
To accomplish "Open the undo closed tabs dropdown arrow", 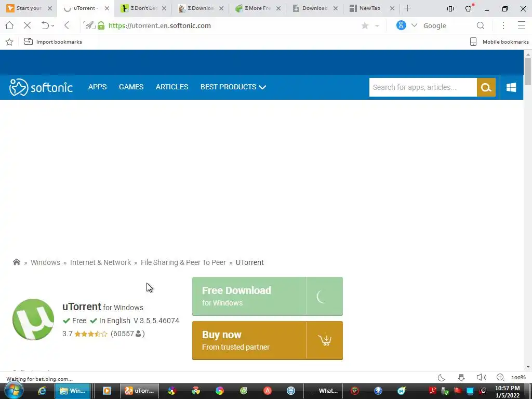I will click(53, 26).
